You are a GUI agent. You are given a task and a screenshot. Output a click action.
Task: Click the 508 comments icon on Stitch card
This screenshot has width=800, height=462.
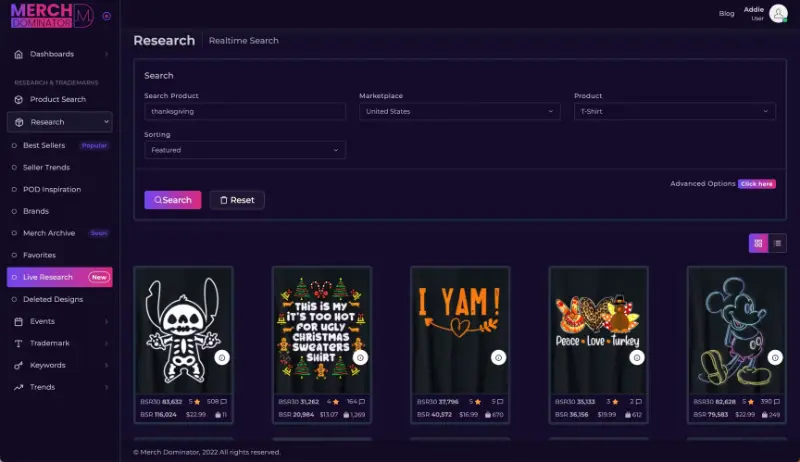(x=223, y=402)
